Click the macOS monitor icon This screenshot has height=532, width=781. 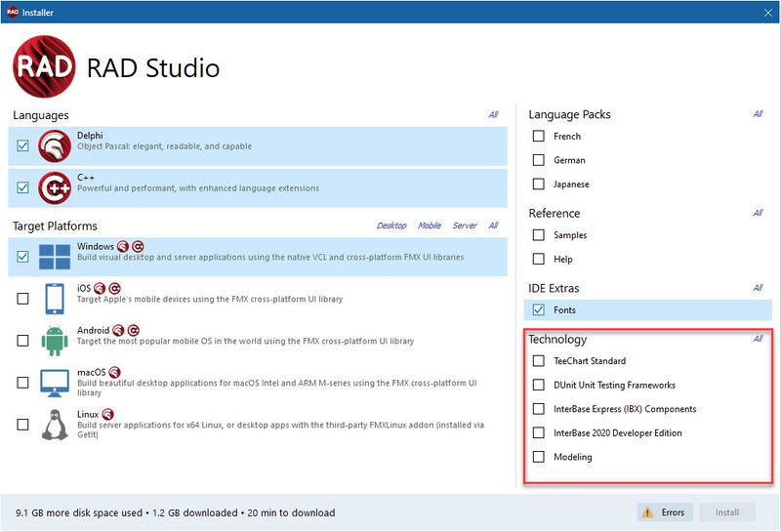pos(55,383)
